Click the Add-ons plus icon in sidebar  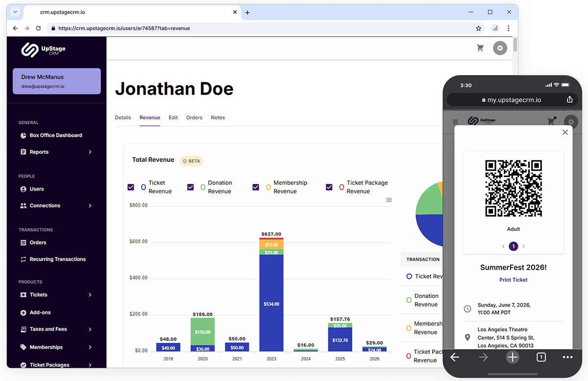tap(23, 313)
